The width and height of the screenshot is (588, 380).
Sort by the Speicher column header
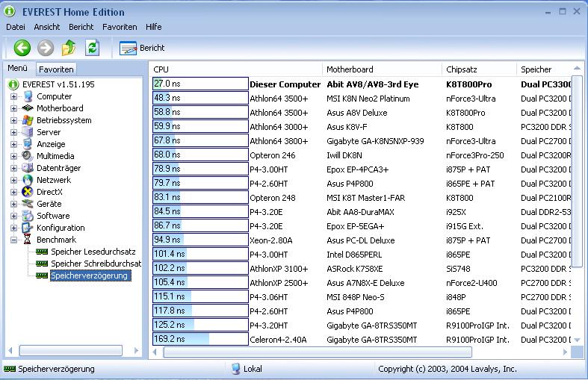[x=543, y=69]
